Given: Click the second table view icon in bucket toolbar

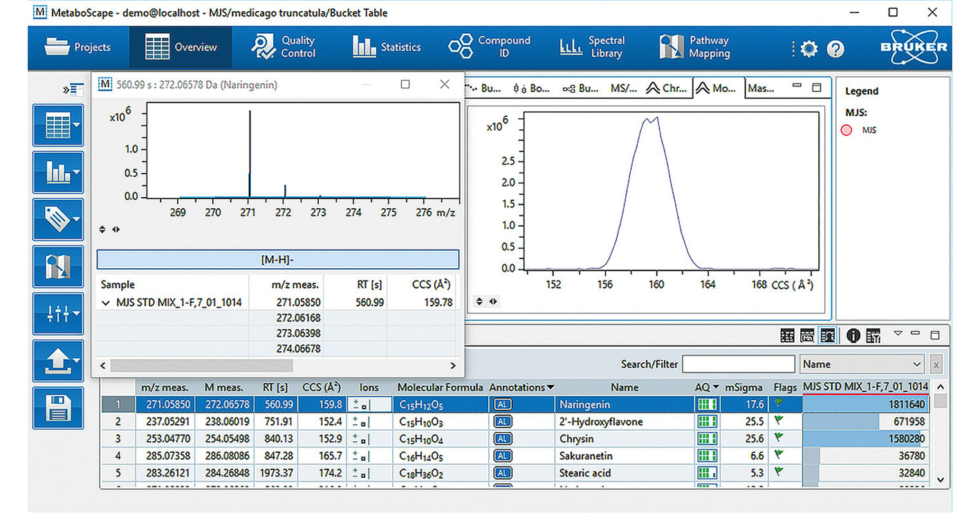Looking at the screenshot, I should tap(807, 335).
